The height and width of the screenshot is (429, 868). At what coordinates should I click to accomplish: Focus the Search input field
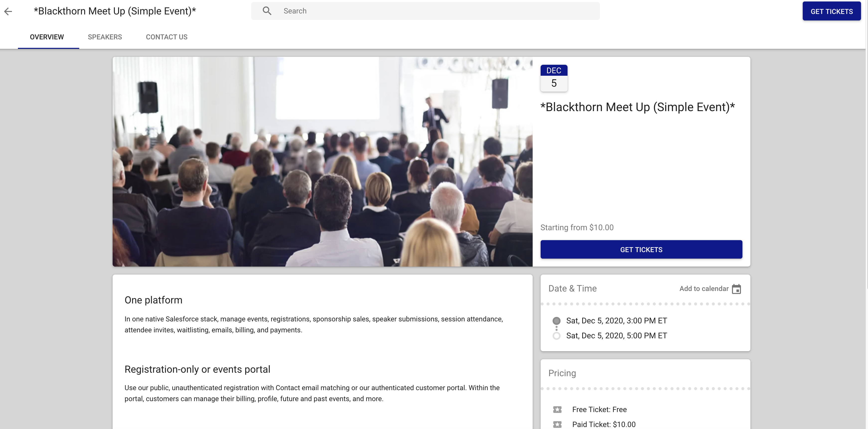point(435,11)
